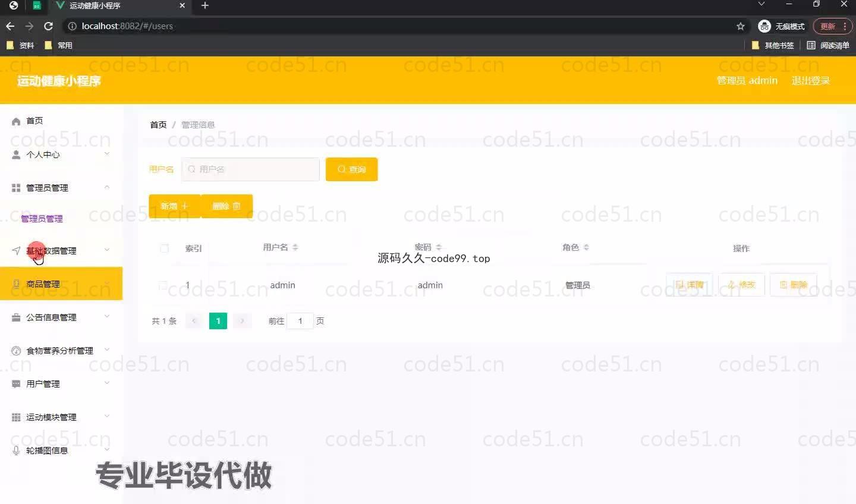Click 管理员 admin in the header
Viewport: 856px width, 504px height.
coord(747,80)
